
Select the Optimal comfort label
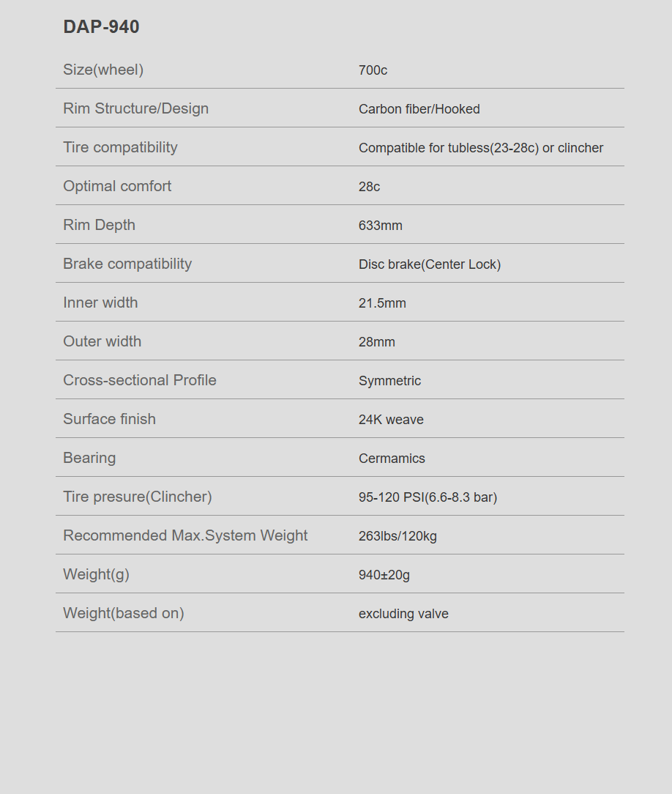coord(117,186)
